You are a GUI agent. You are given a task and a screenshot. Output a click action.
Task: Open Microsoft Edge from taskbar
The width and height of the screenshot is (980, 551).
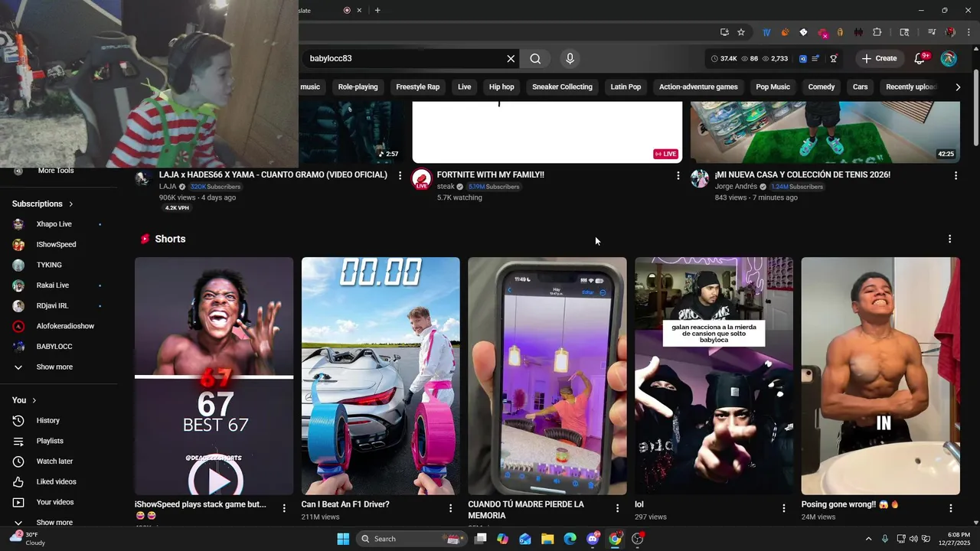click(x=570, y=539)
